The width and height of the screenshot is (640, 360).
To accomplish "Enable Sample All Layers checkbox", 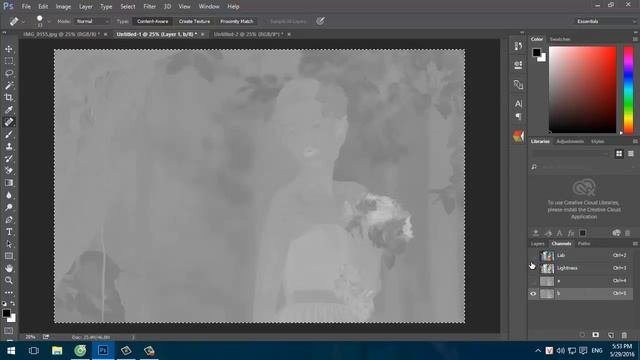I will (265, 21).
